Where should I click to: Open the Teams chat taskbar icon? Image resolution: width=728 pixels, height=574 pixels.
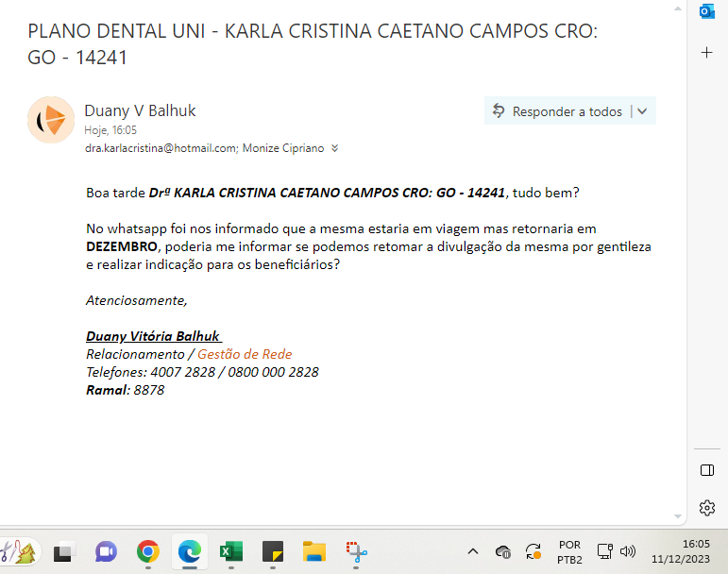[106, 551]
